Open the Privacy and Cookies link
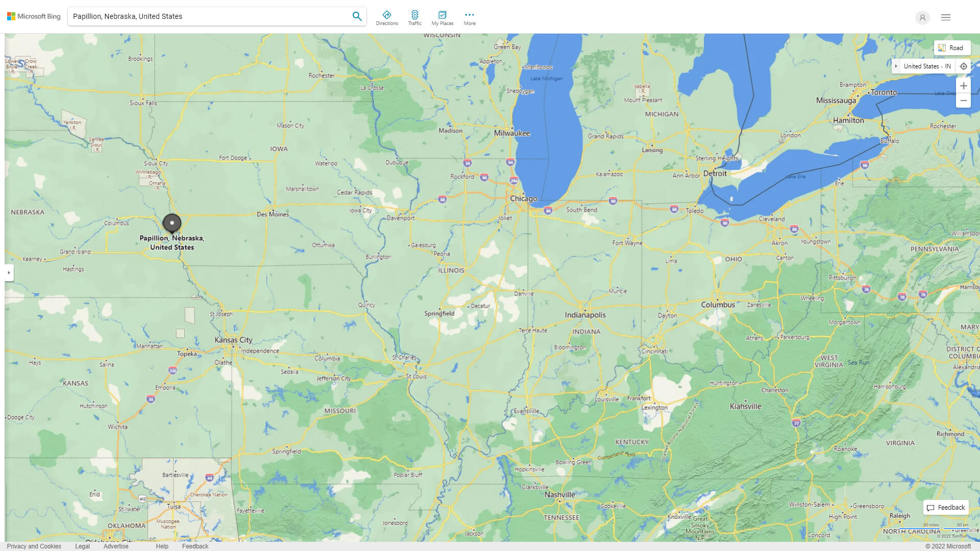This screenshot has width=980, height=551. [x=34, y=546]
